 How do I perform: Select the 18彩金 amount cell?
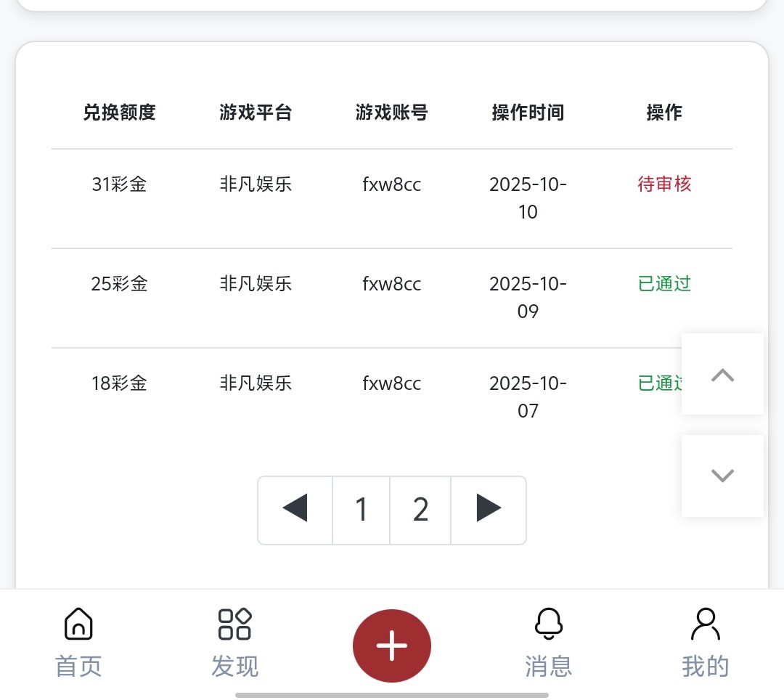(120, 383)
